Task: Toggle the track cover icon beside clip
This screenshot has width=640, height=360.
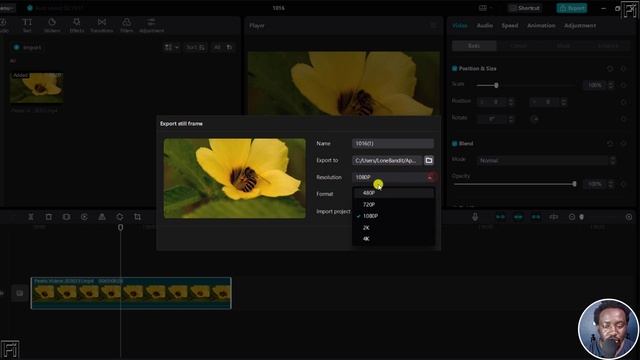Action: click(x=19, y=293)
